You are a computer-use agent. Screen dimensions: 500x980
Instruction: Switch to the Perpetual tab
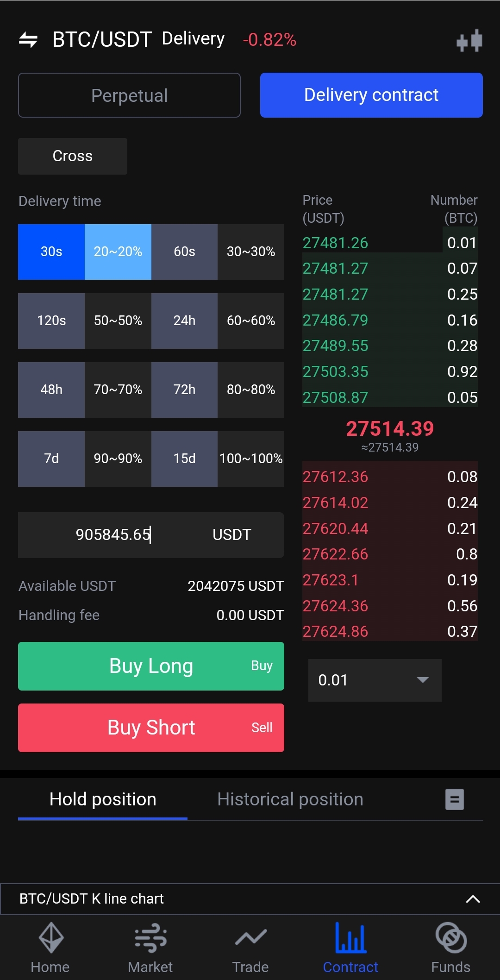129,95
